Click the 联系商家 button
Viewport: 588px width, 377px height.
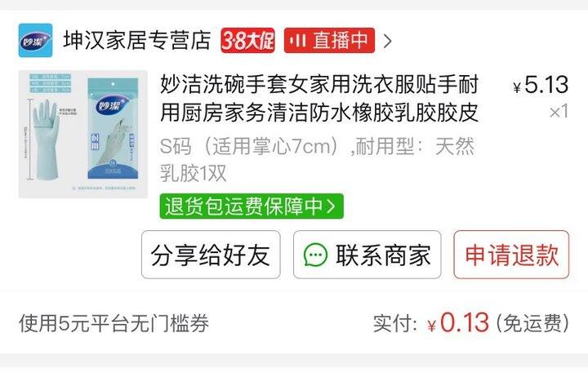coord(367,255)
